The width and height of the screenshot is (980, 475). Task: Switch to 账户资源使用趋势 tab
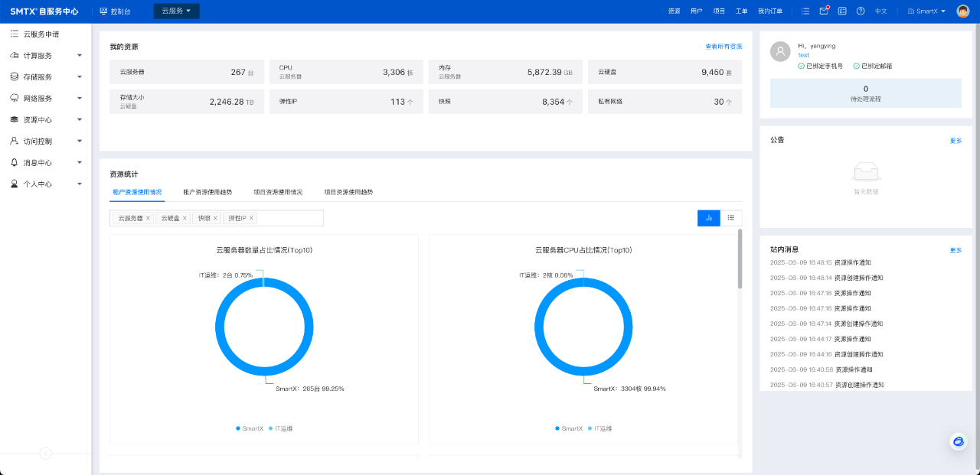(207, 192)
